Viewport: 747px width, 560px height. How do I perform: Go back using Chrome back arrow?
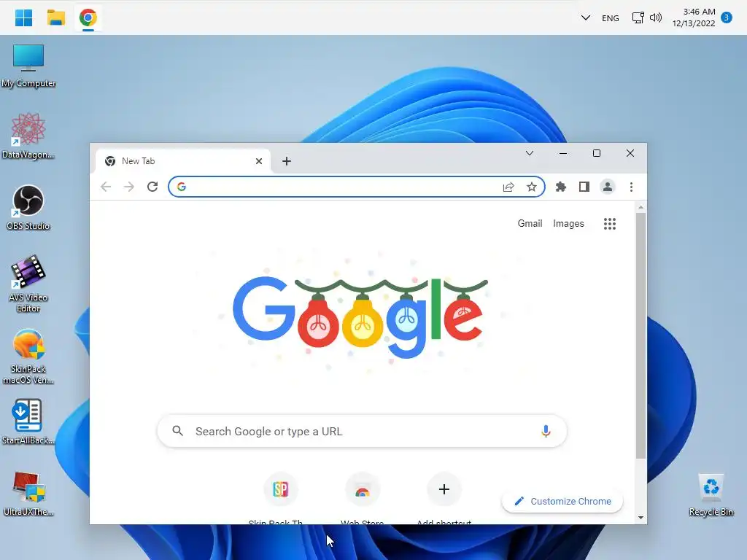pos(106,187)
